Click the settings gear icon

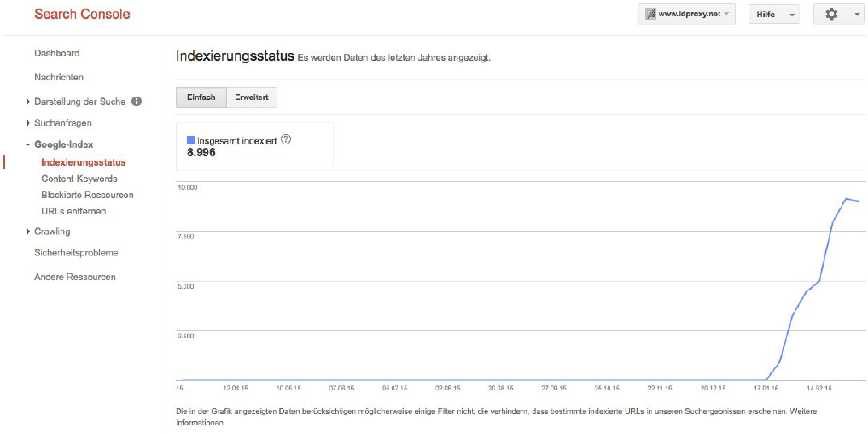pos(830,15)
